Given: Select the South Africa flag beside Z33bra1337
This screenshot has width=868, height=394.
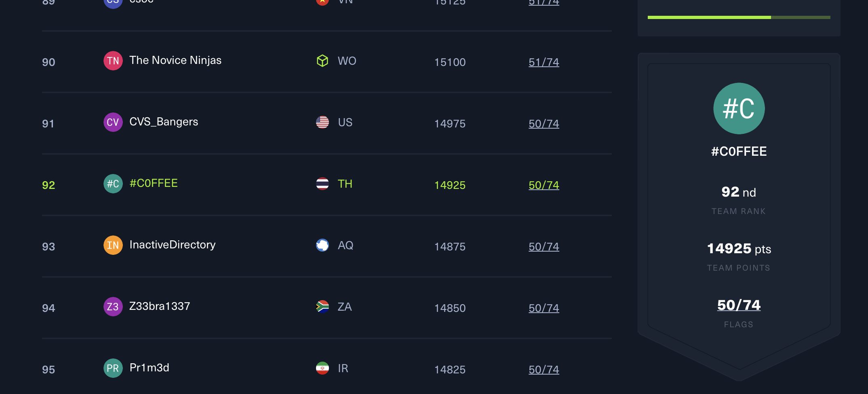Looking at the screenshot, I should click(322, 307).
